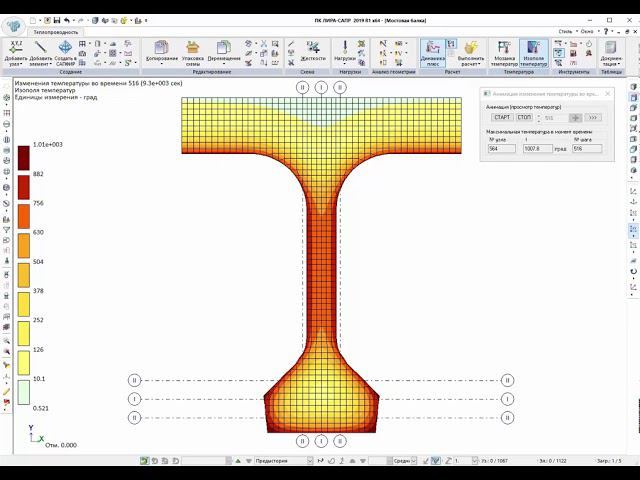Expand the Добавить элемент dropdown arrow
This screenshot has height=480, width=640.
tap(50, 64)
